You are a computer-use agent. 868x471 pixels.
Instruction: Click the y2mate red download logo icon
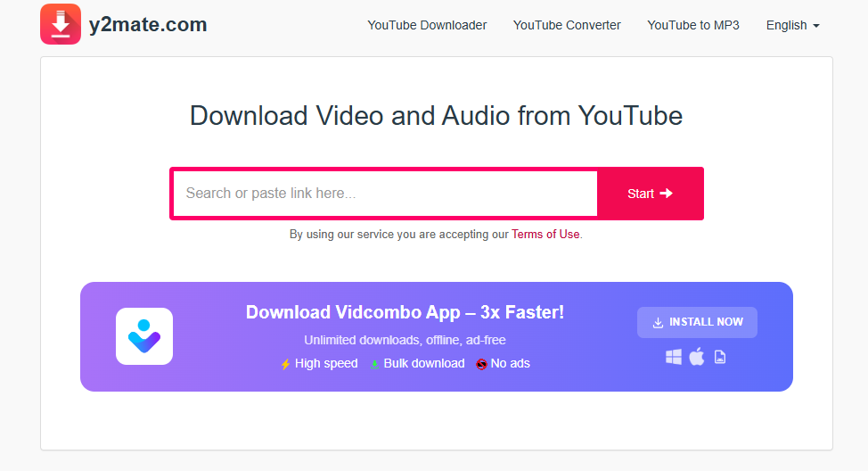tap(61, 24)
